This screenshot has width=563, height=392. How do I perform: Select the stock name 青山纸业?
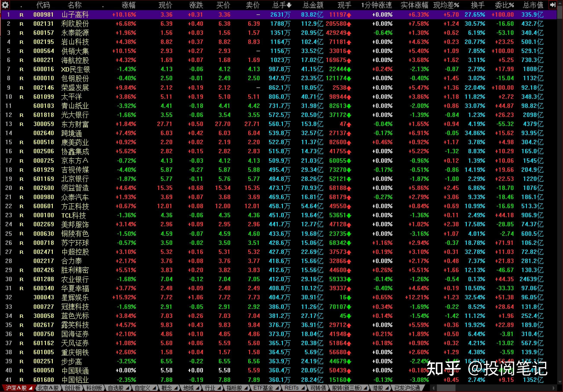click(75, 106)
